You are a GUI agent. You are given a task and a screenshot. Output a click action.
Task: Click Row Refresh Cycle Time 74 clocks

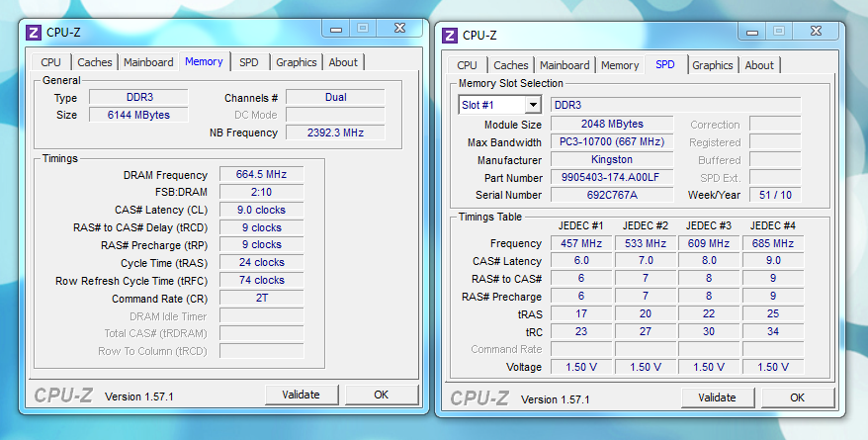[x=261, y=280]
